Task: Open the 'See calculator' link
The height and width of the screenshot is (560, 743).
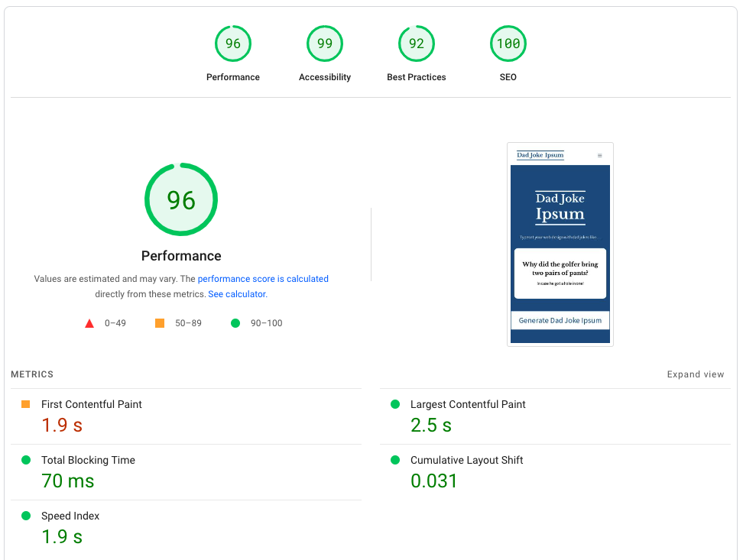Action: coord(237,294)
